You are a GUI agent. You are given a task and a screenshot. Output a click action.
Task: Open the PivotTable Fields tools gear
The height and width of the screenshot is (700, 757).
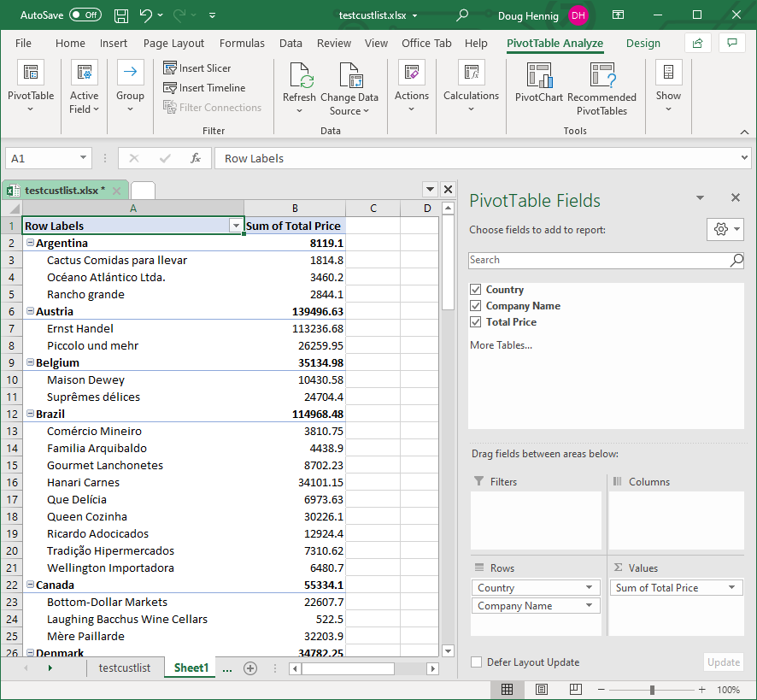point(725,229)
